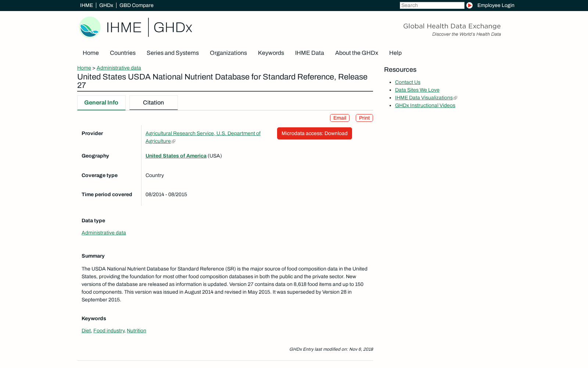The height and width of the screenshot is (368, 588).
Task: Click the Print button
Action: click(x=364, y=118)
